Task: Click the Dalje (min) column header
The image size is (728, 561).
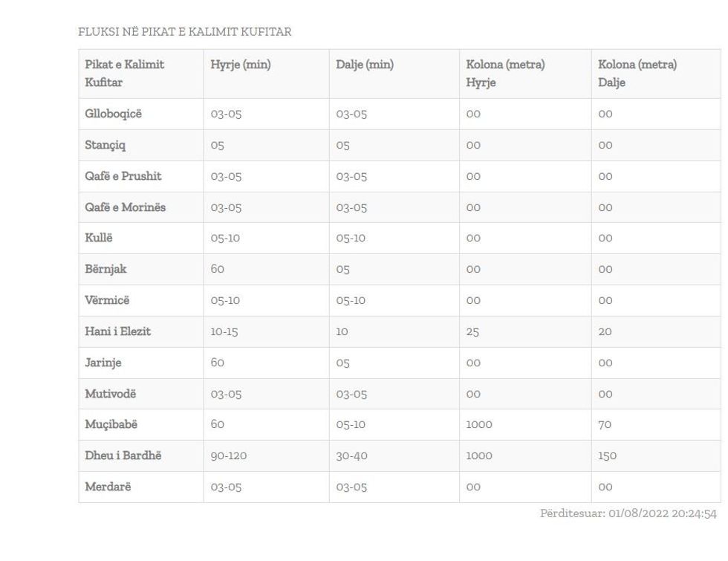Action: pos(365,65)
